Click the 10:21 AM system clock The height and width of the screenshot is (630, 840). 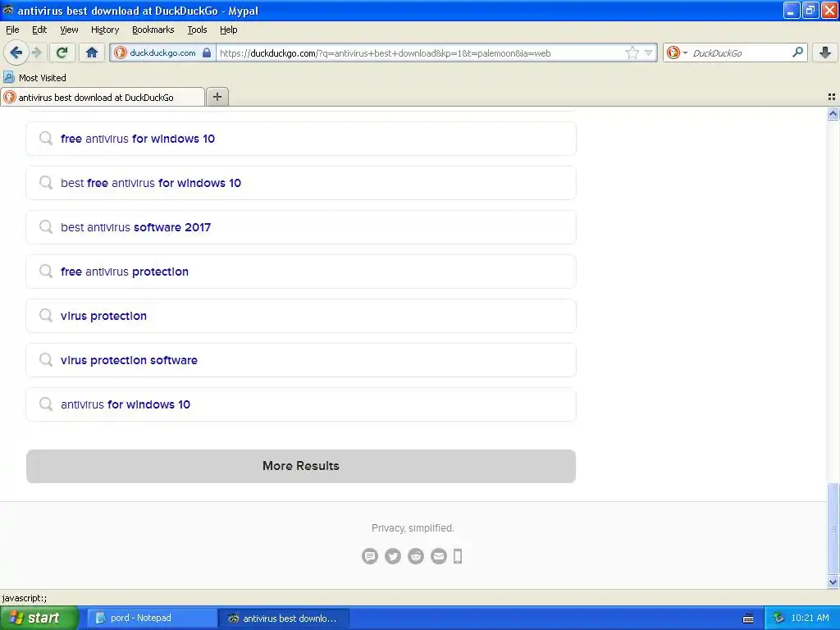(x=810, y=619)
